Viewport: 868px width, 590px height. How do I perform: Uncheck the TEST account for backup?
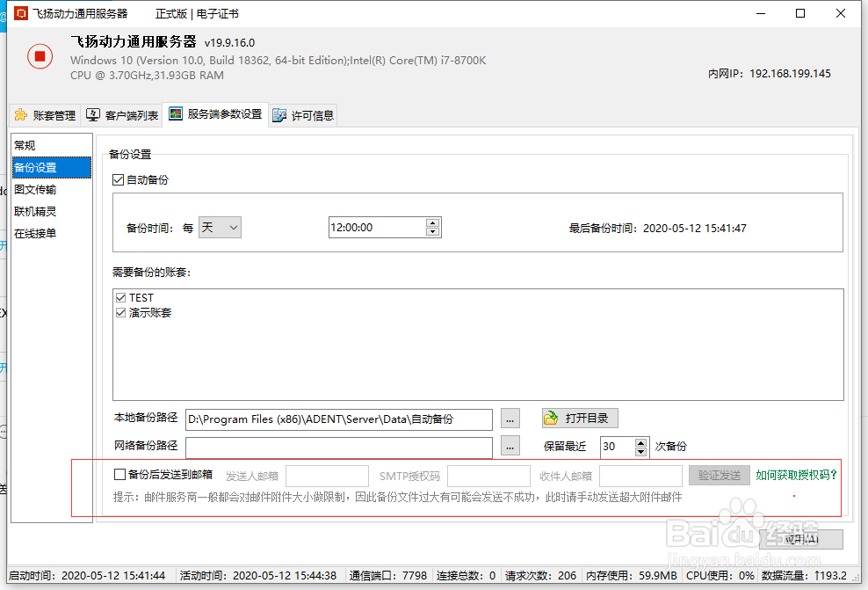tap(120, 297)
